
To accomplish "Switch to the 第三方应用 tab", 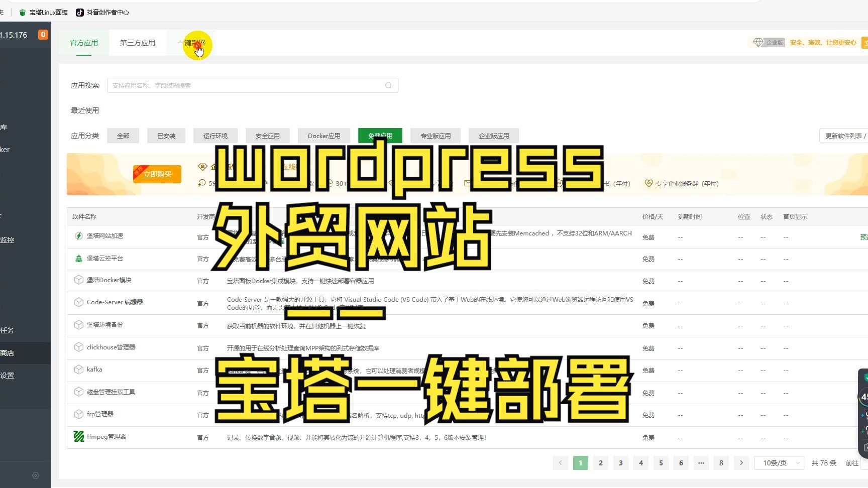I will (x=137, y=43).
